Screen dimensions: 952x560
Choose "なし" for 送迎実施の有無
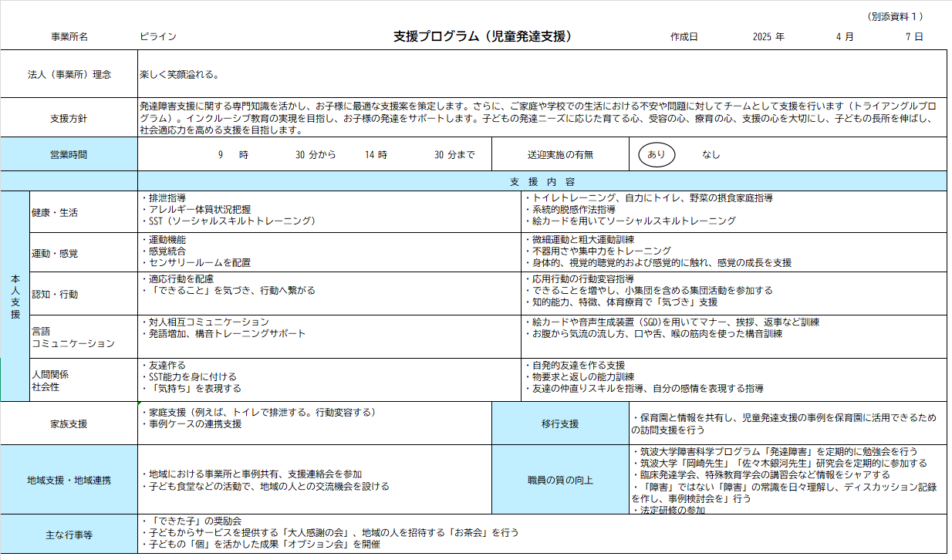[x=711, y=154]
